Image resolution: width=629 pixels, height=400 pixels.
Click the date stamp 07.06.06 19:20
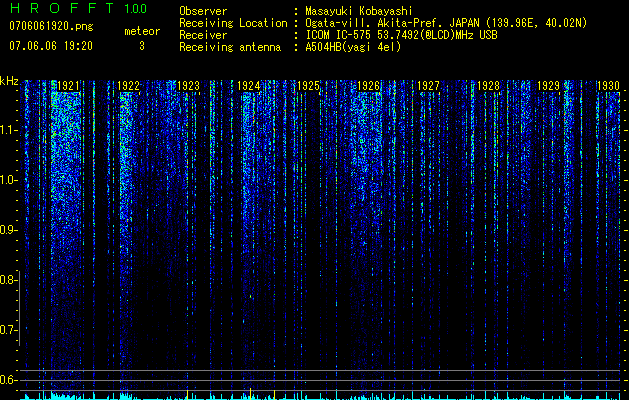pos(51,46)
